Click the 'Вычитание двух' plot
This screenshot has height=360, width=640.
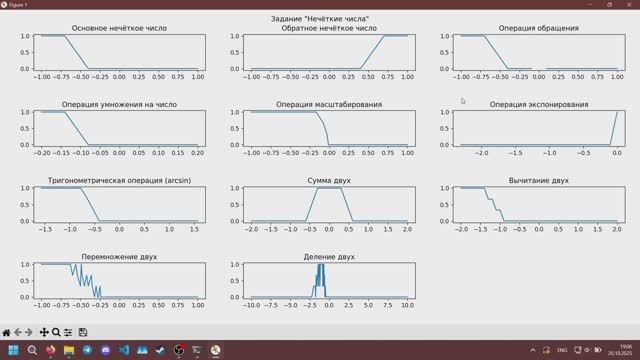tap(539, 205)
